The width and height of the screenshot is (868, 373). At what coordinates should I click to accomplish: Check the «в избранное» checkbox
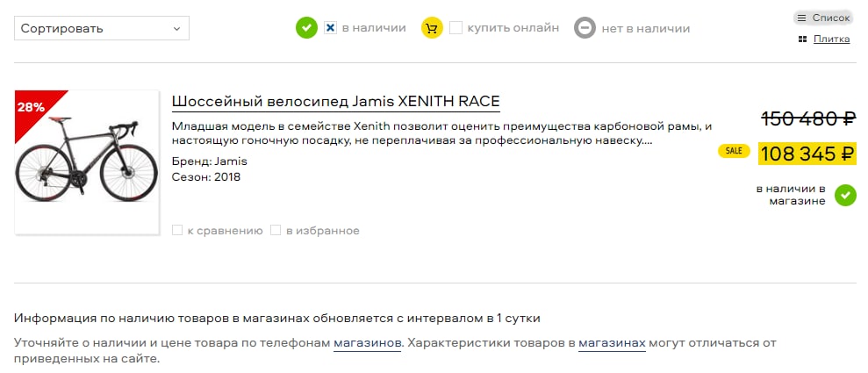276,230
